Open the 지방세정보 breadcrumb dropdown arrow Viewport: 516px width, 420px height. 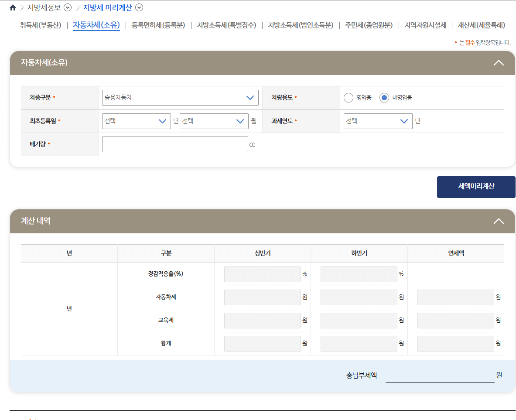[68, 7]
